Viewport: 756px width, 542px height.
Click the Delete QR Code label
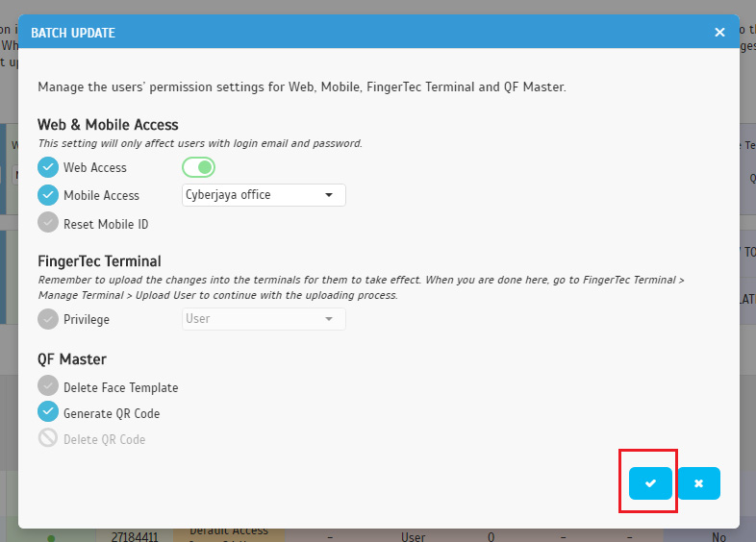coord(104,440)
